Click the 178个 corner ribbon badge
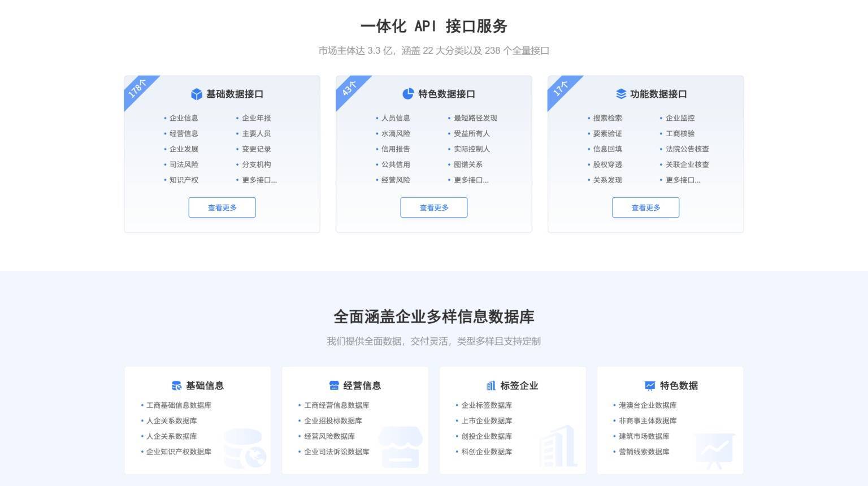The image size is (868, 486). click(136, 88)
